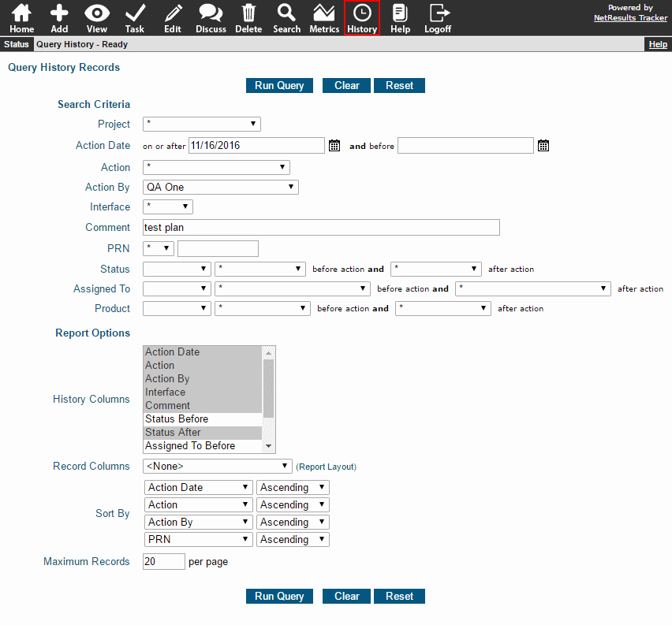Open the Delete trash icon
The image size is (672, 625).
[248, 18]
